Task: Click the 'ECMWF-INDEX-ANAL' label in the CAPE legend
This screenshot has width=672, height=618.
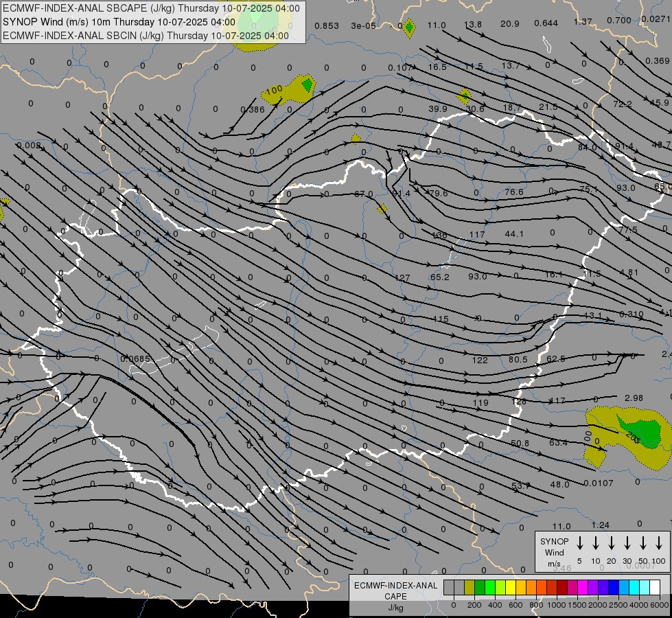Action: 395,586
